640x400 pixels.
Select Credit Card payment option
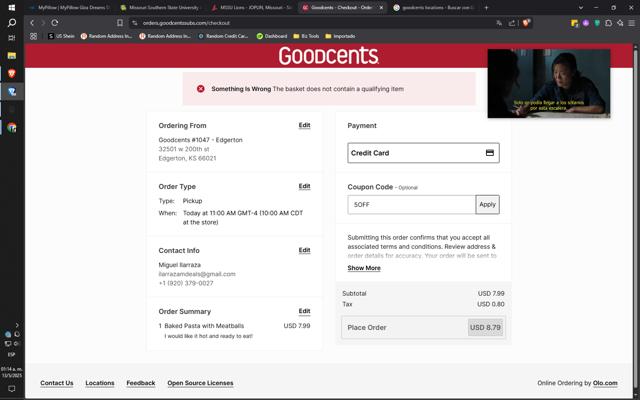coord(423,153)
